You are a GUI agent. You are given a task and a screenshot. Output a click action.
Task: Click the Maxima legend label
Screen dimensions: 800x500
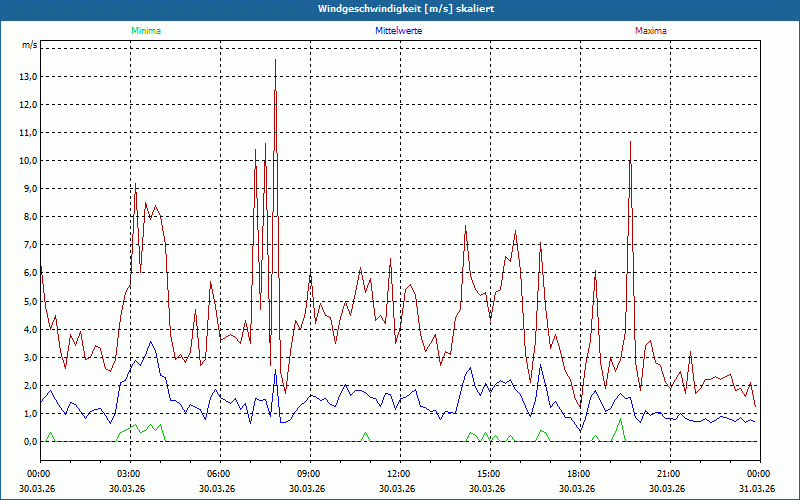[x=651, y=31]
